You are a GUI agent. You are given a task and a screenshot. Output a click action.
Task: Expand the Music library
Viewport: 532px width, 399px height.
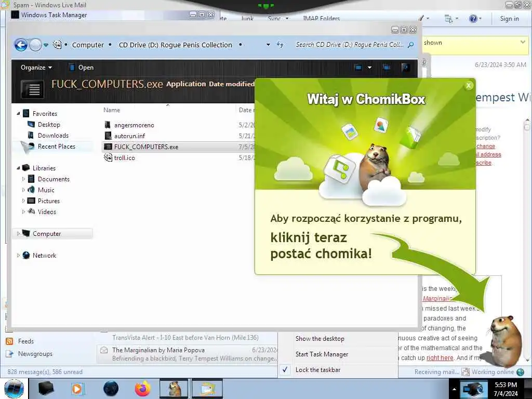[23, 190]
